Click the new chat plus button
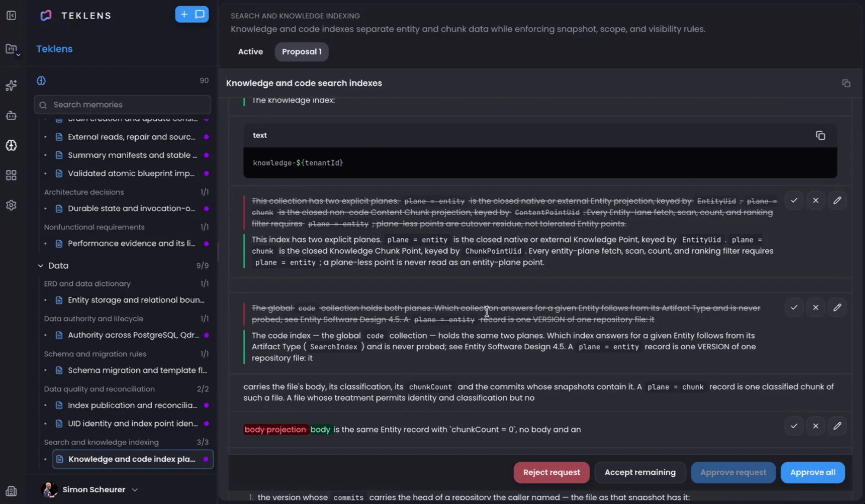This screenshot has height=504, width=865. tap(184, 14)
